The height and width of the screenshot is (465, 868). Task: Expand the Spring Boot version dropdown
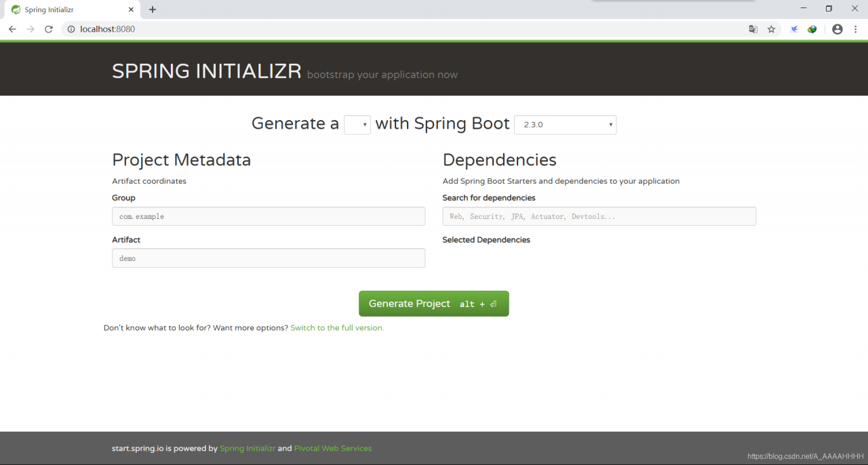(565, 125)
